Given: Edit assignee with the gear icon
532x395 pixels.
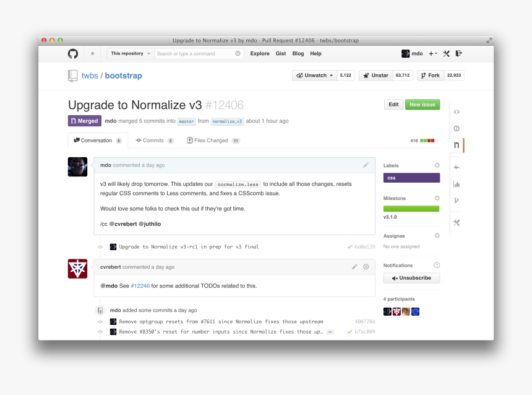Looking at the screenshot, I should click(437, 236).
